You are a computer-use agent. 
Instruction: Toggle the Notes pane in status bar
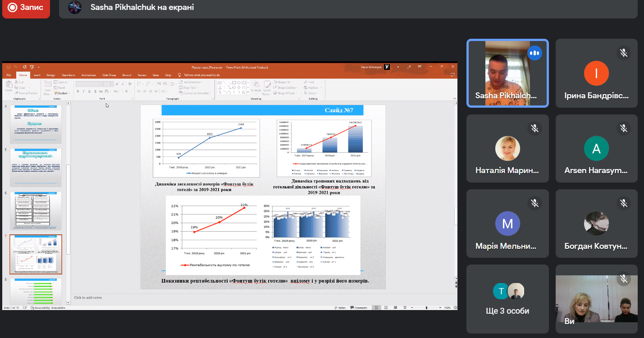340,308
